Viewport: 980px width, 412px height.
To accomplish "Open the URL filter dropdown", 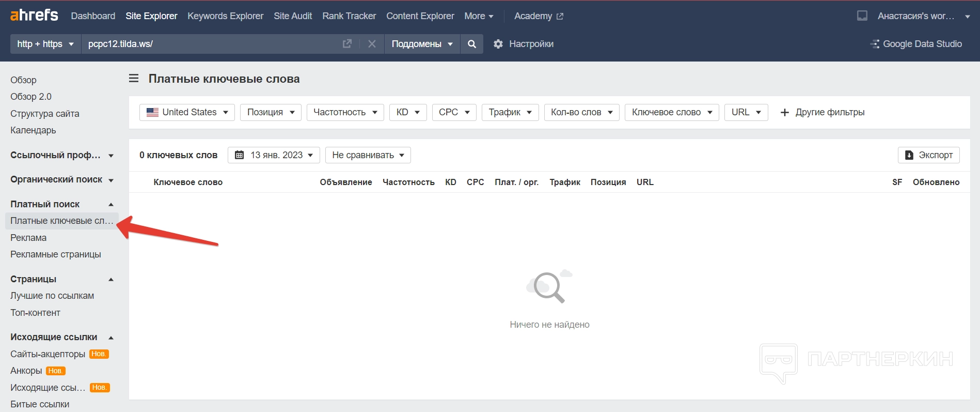I will (x=746, y=112).
